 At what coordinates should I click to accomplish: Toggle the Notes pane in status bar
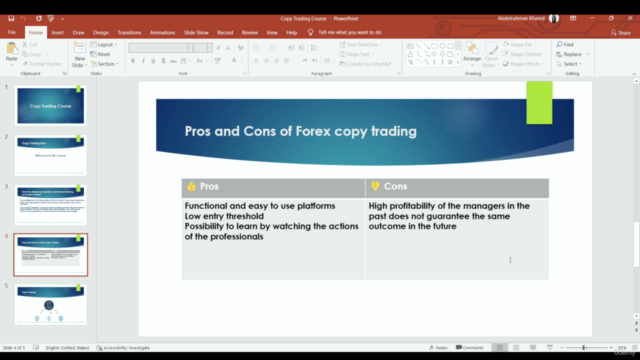(x=438, y=348)
